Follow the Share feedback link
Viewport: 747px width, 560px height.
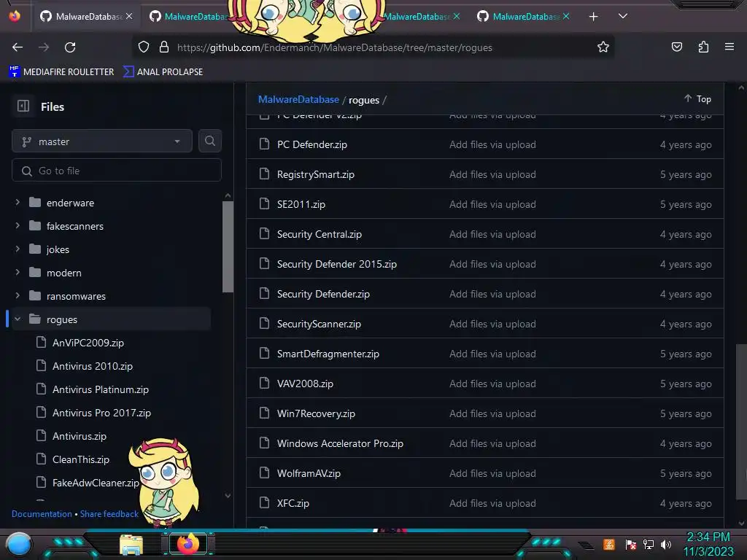pyautogui.click(x=109, y=514)
